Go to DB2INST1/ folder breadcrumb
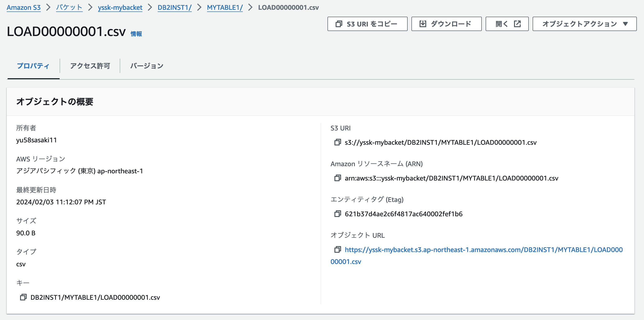The height and width of the screenshot is (320, 644). 175,7
